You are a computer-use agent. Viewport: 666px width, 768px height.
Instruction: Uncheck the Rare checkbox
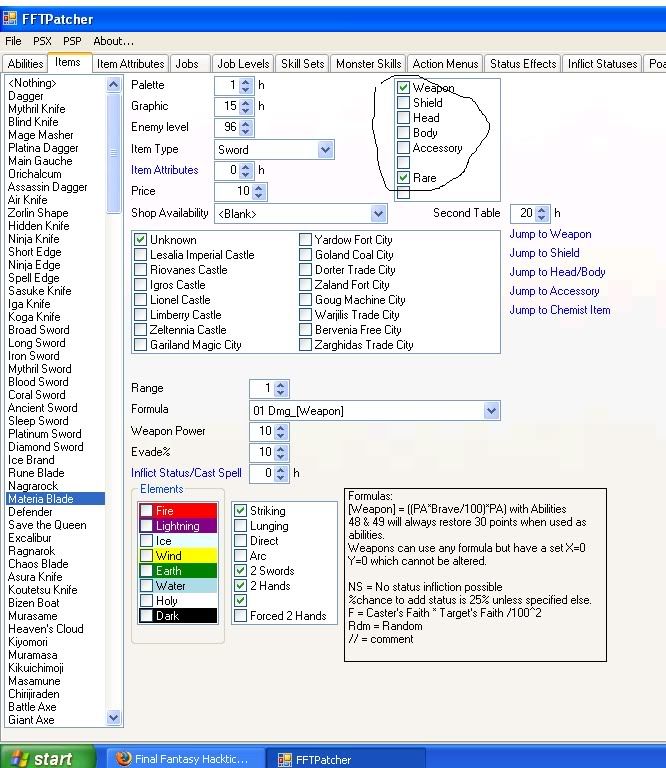(403, 177)
